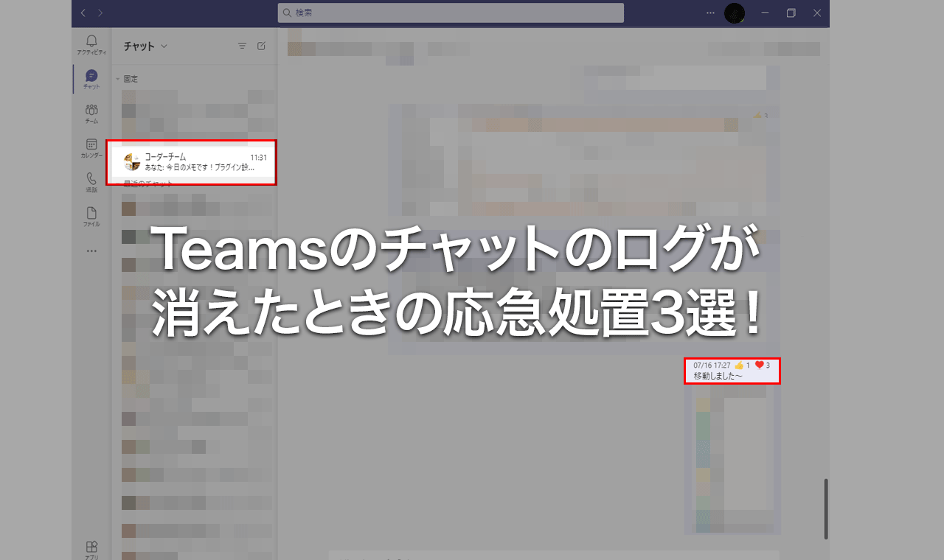This screenshot has height=560, width=944.
Task: Start a new chat with compose icon
Action: (261, 46)
